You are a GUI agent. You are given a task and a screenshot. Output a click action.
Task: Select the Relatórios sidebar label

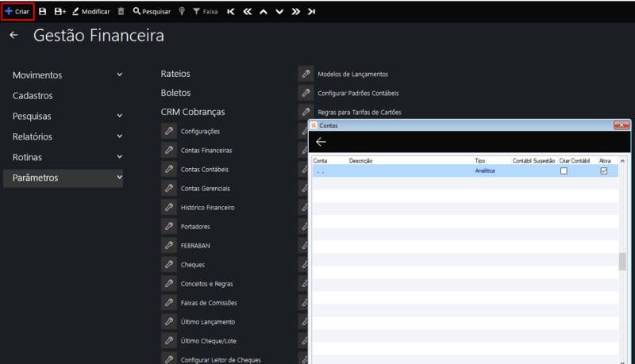[x=33, y=136]
